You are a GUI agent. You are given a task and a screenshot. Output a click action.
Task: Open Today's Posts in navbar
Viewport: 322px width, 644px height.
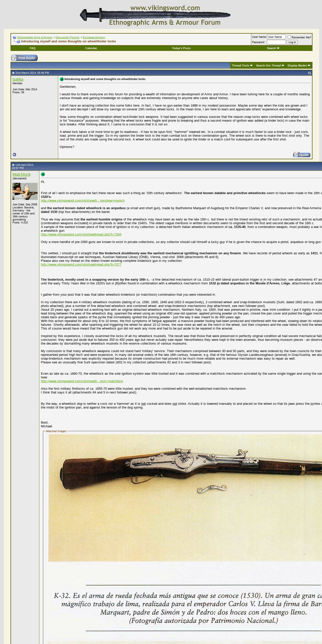[181, 48]
